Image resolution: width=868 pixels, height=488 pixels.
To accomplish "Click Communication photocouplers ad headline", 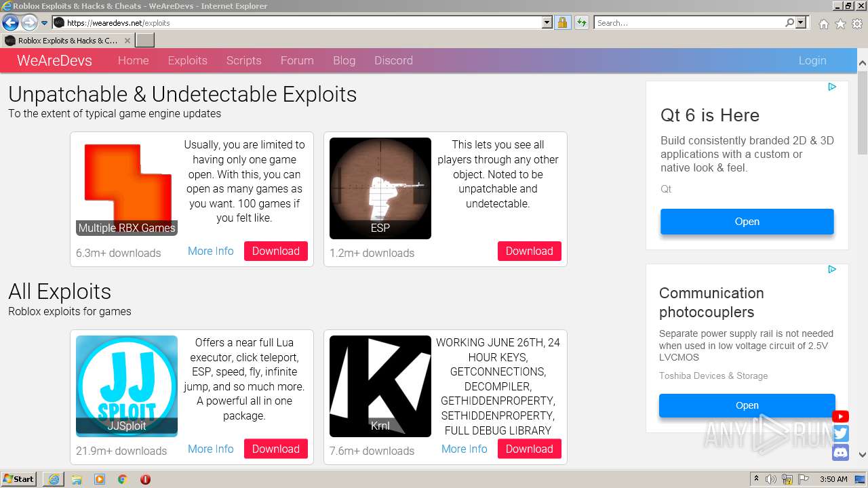I will (711, 302).
